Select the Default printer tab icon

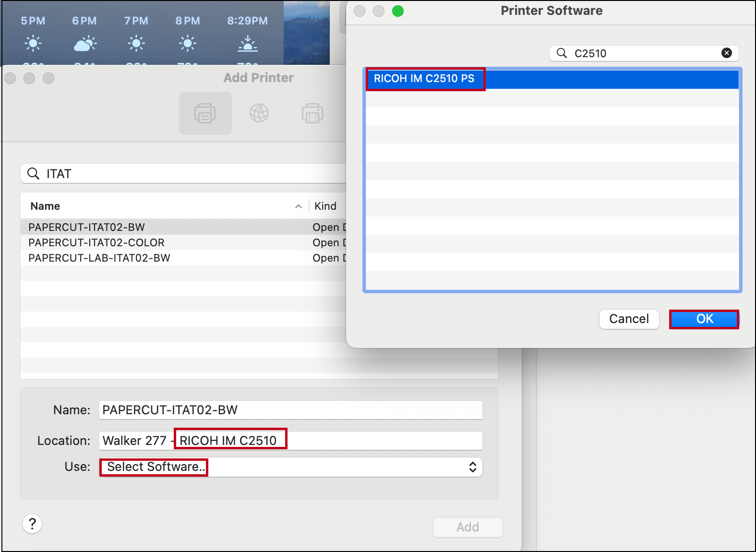pyautogui.click(x=205, y=113)
